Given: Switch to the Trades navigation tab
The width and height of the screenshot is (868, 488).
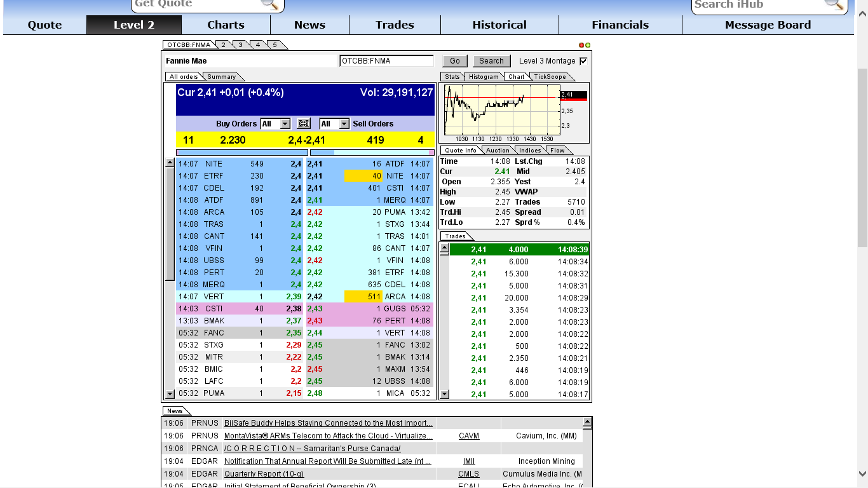Looking at the screenshot, I should (395, 25).
